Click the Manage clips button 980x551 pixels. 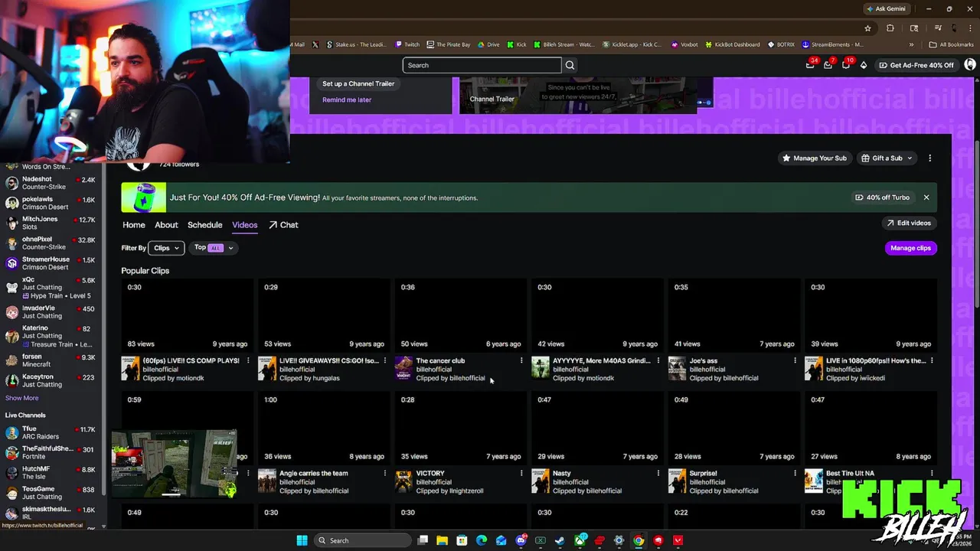coord(910,248)
